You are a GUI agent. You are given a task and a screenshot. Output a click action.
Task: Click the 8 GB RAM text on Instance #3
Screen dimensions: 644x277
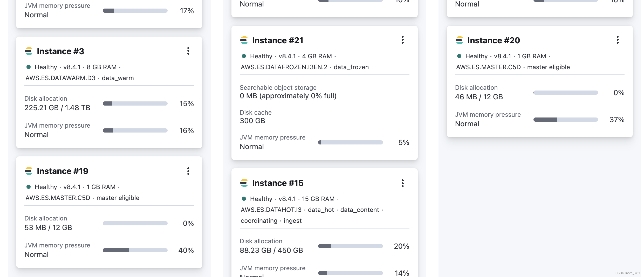tap(102, 67)
